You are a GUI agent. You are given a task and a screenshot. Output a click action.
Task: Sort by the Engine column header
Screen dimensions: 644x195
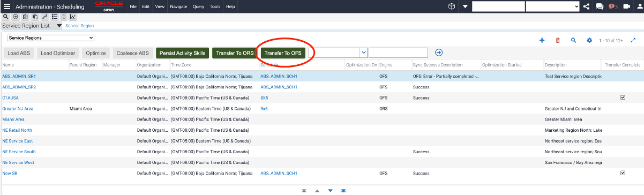click(x=386, y=65)
